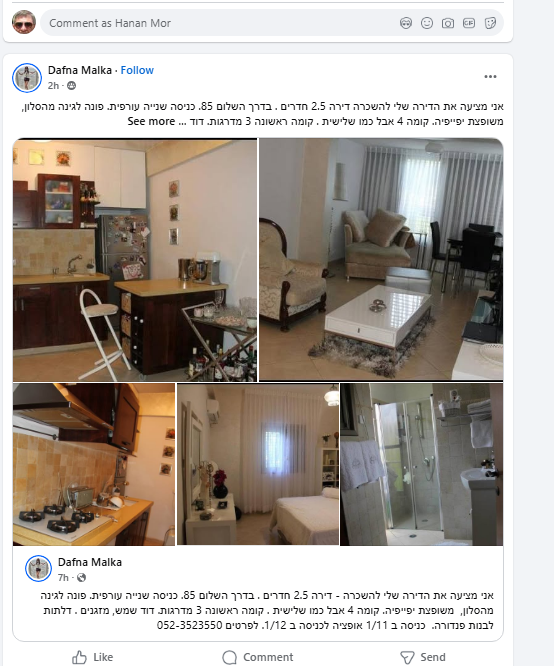View the gas stove photo
554x666 pixels.
pyautogui.click(x=94, y=464)
